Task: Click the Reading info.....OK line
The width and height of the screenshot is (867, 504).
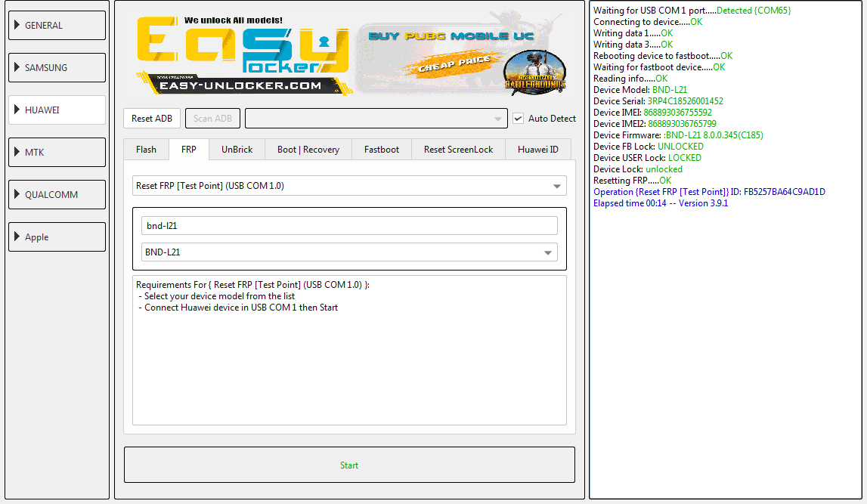Action: tap(630, 79)
